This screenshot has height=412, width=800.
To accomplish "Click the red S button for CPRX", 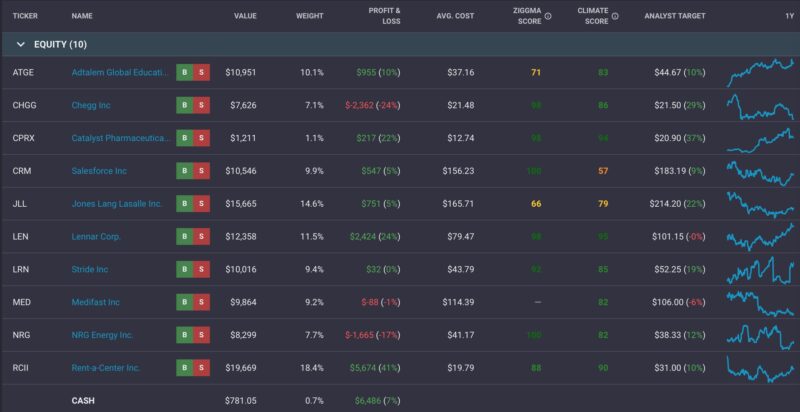I will click(x=202, y=138).
